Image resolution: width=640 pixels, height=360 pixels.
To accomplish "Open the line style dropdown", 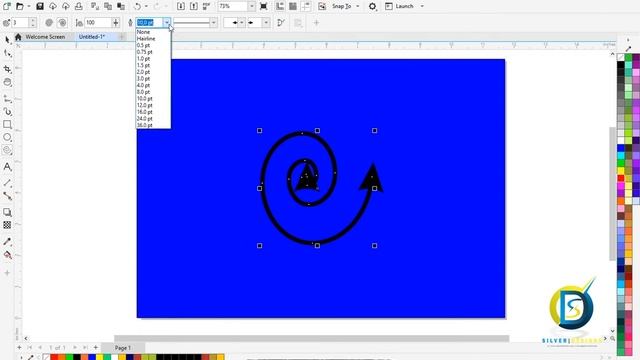I will [x=213, y=23].
